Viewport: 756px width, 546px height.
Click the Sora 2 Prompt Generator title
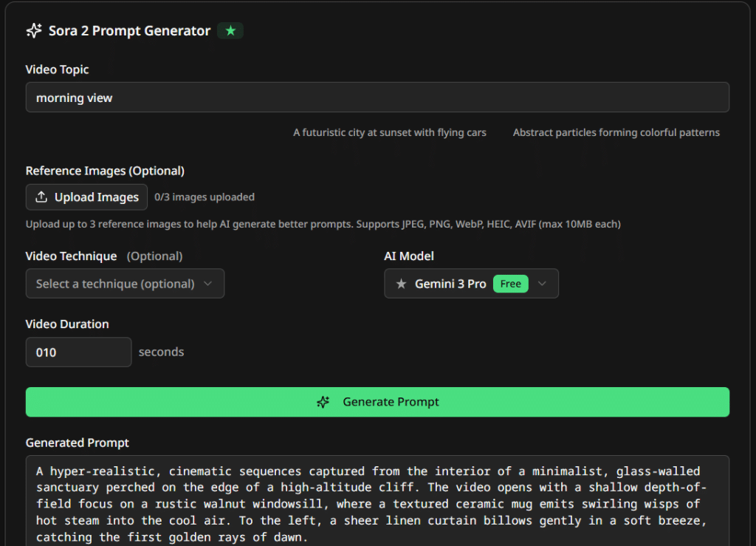129,31
